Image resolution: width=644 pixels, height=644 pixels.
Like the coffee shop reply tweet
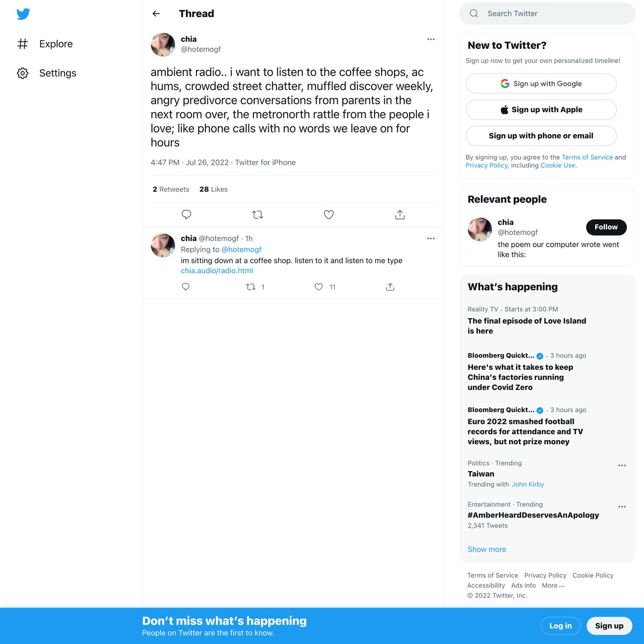(319, 287)
